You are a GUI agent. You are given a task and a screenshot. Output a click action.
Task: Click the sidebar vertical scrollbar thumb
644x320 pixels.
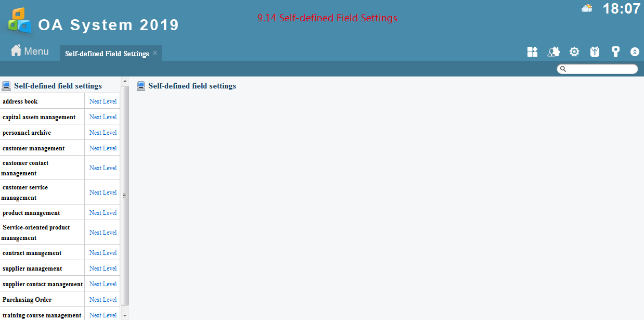[124, 196]
